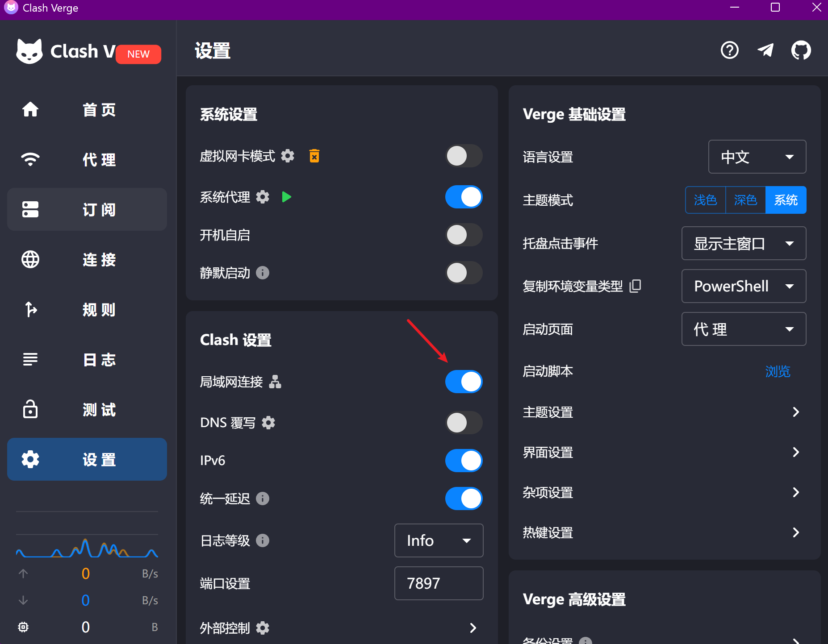Go to the 订阅 subscriptions page
Viewport: 828px width, 644px height.
87,209
